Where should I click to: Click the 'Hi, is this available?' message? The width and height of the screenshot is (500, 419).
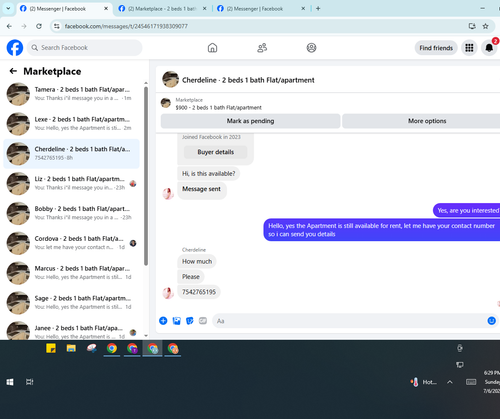pos(208,173)
